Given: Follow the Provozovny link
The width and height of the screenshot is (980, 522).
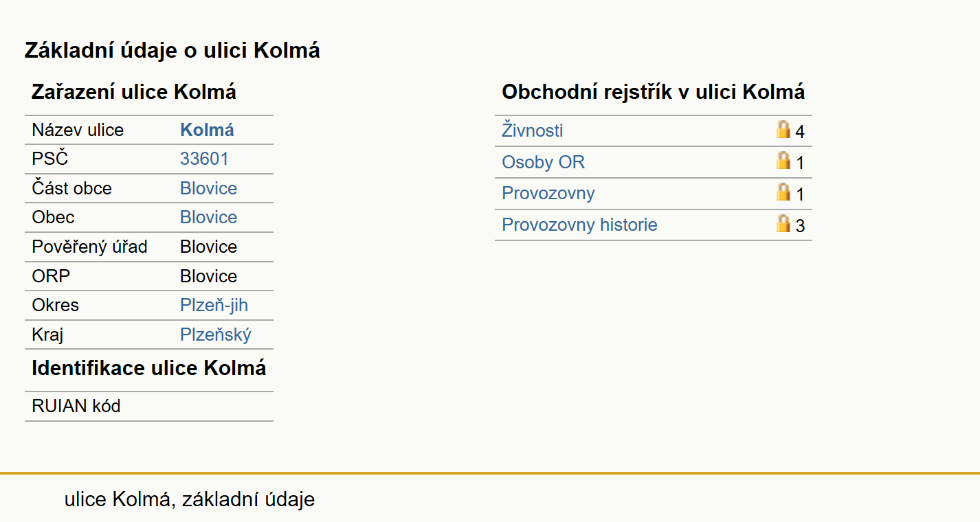Looking at the screenshot, I should tap(548, 193).
